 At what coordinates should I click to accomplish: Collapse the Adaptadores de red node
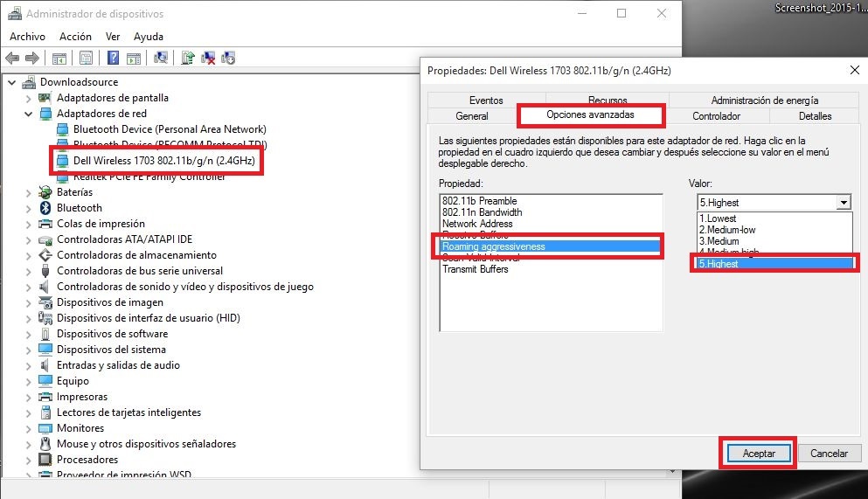point(28,114)
